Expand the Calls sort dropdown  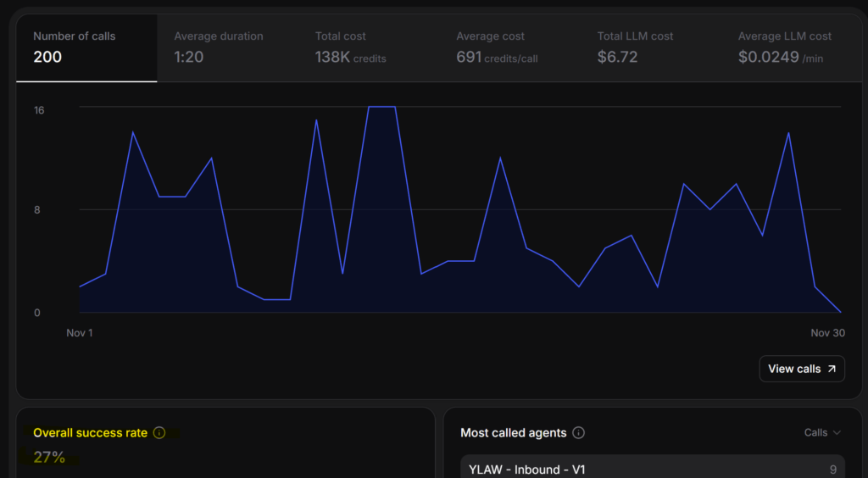pos(822,433)
